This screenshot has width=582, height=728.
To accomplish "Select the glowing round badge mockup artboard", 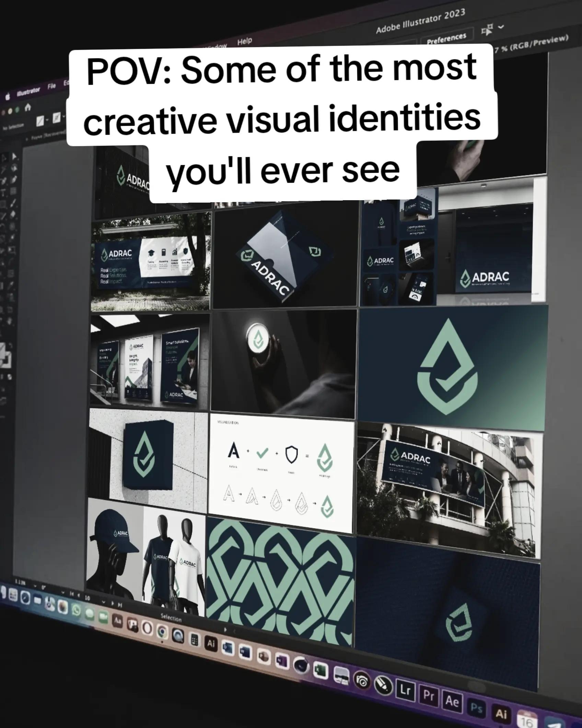I will point(283,363).
